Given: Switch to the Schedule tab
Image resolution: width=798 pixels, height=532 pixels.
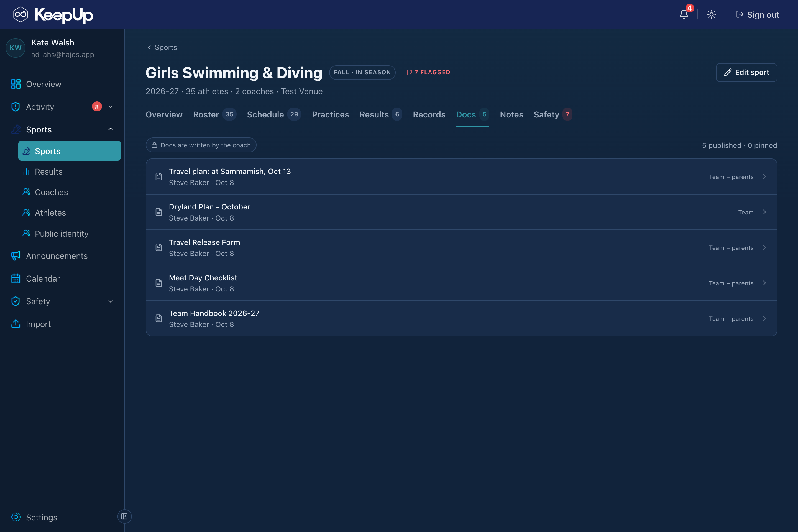Looking at the screenshot, I should click(x=274, y=114).
